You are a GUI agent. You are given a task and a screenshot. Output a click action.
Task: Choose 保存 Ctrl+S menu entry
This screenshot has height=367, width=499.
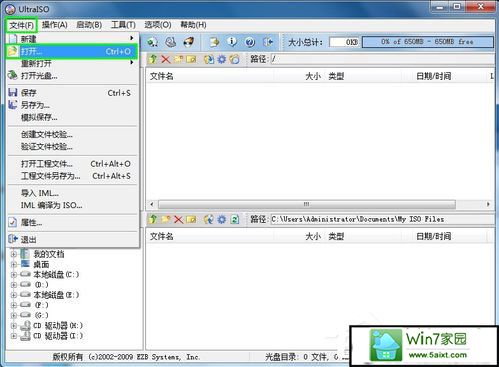(x=72, y=93)
